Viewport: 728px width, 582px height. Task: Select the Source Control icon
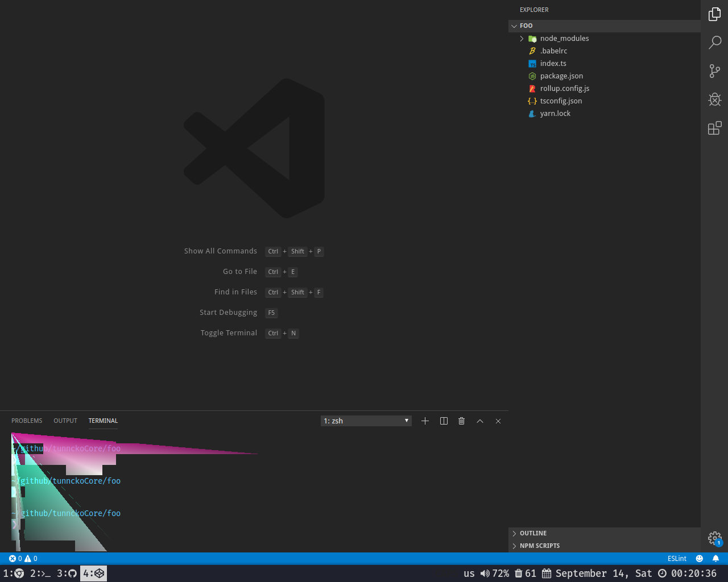pyautogui.click(x=715, y=70)
